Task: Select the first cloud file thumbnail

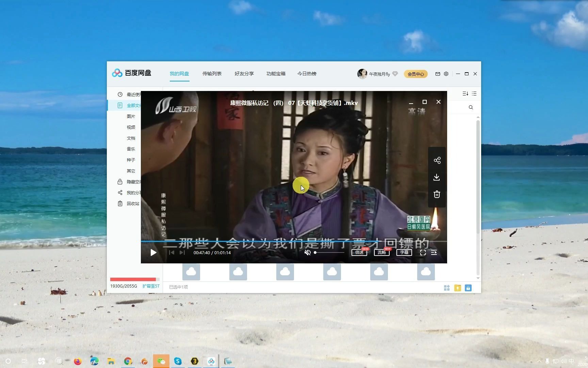Action: (191, 272)
